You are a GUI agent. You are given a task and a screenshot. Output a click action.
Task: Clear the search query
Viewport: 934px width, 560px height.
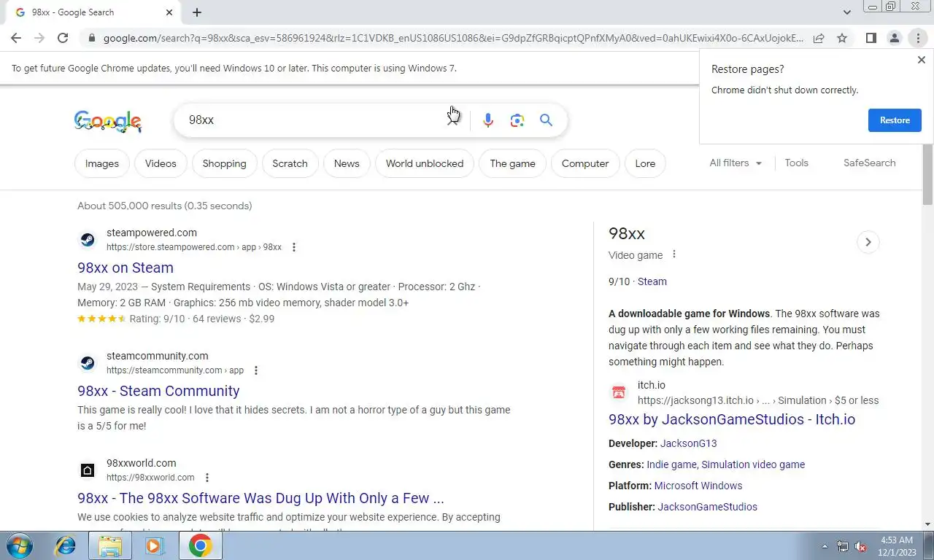pos(453,120)
